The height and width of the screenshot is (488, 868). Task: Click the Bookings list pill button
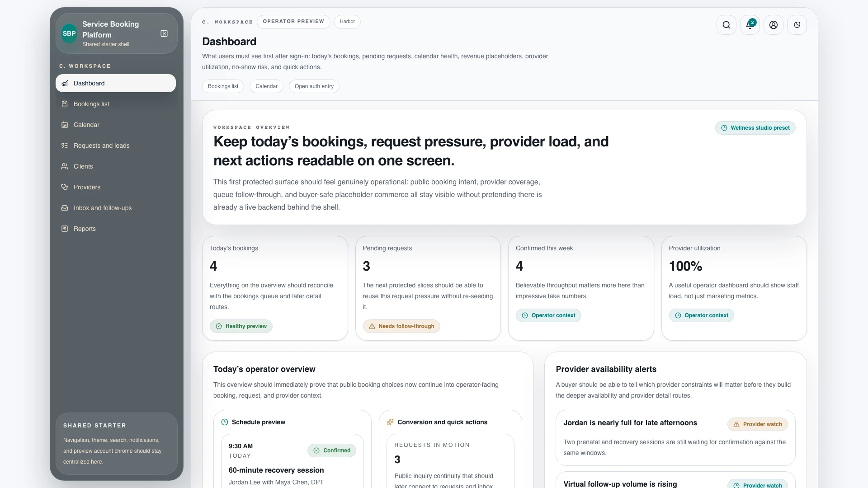coord(223,86)
